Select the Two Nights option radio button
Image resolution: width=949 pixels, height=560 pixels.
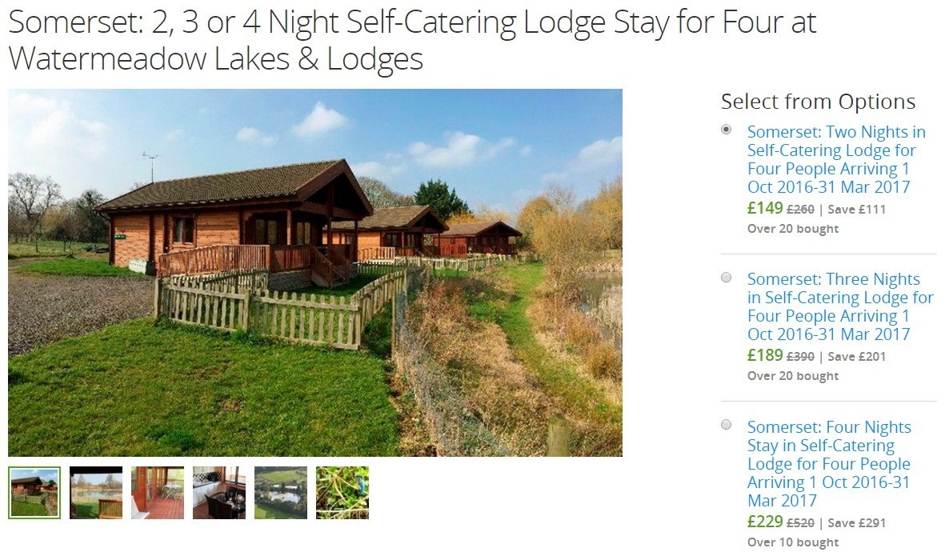click(727, 130)
